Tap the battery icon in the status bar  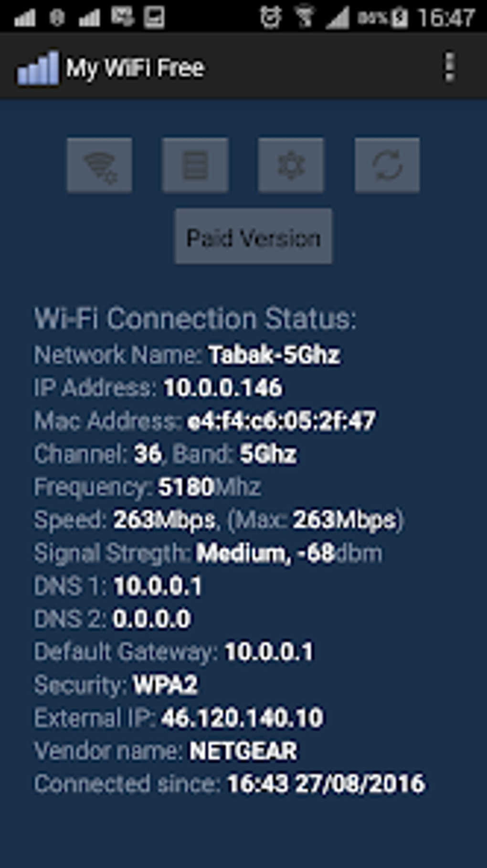pos(399,18)
